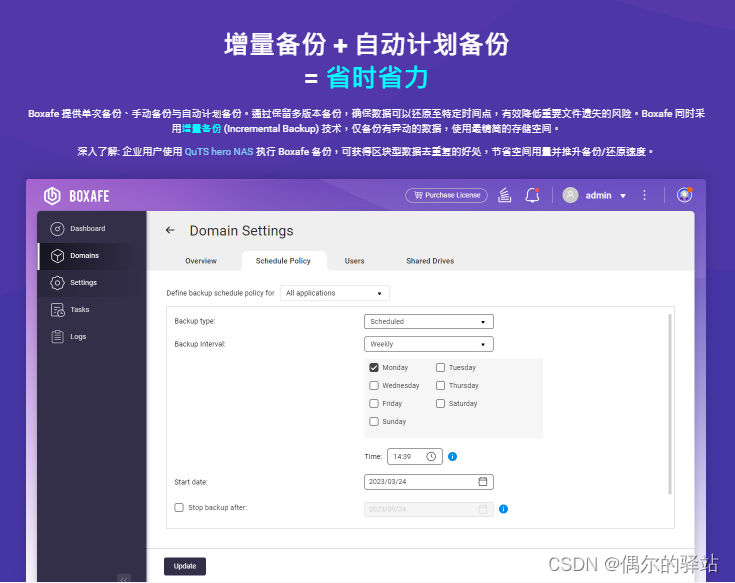This screenshot has width=735, height=583.
Task: Tick the Sunday checkbox
Action: tap(374, 421)
